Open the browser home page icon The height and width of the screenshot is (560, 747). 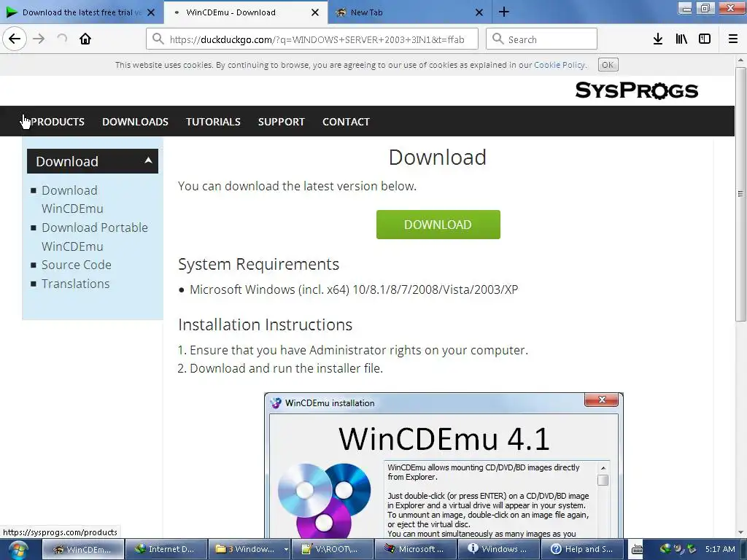click(x=85, y=39)
